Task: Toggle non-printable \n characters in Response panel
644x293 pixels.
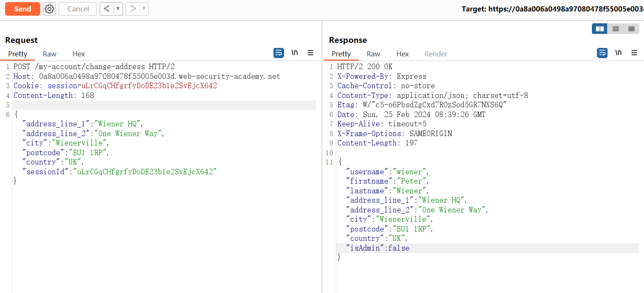Action: click(x=618, y=53)
